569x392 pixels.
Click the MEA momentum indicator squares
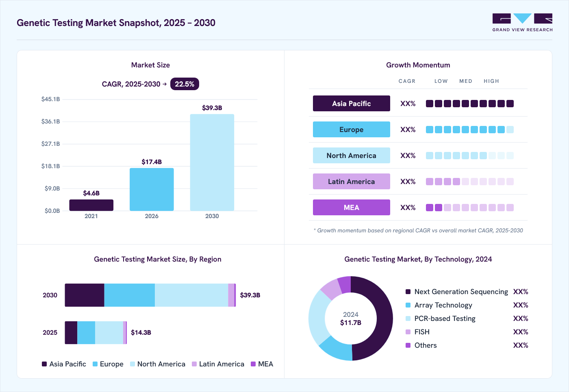click(x=470, y=208)
